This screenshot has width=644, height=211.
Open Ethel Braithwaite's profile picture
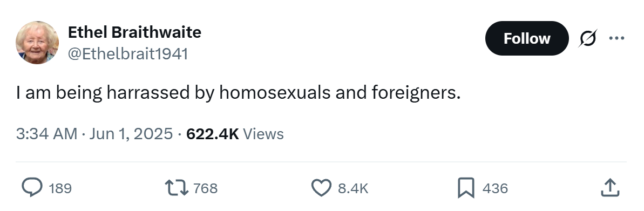point(37,42)
